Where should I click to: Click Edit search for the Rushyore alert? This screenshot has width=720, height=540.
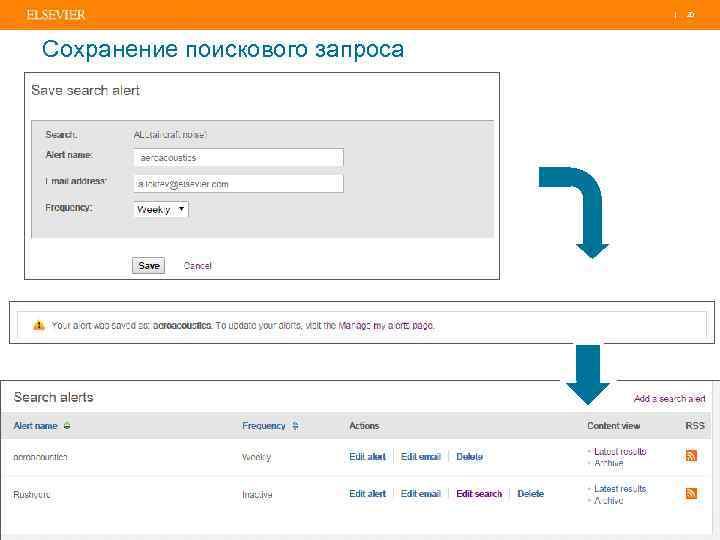[x=479, y=494]
